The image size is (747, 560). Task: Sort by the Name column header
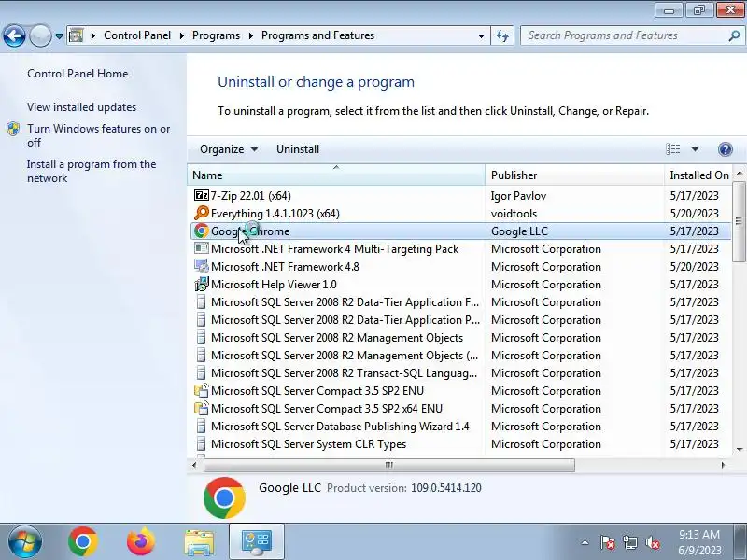[x=336, y=175]
